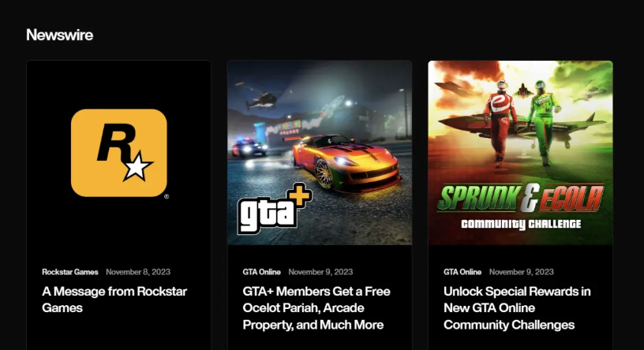Open the orange Ocelot Pariah car thumbnail
644x350 pixels.
point(320,153)
